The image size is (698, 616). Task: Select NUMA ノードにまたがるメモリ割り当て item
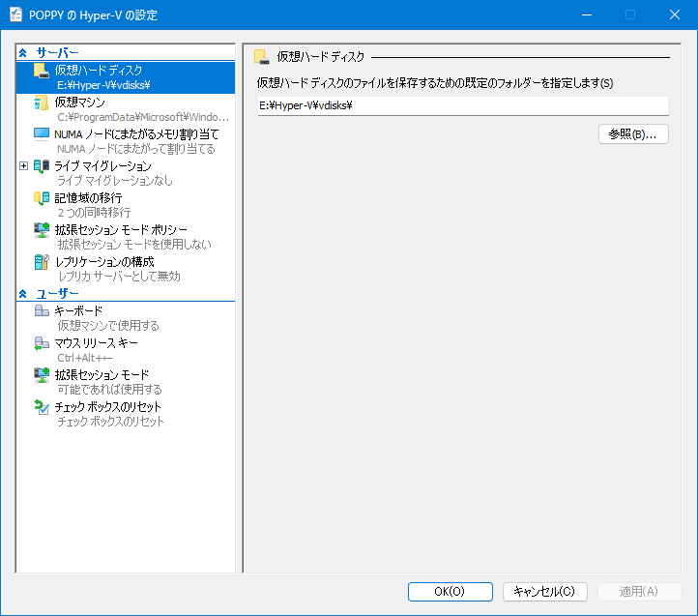(136, 134)
